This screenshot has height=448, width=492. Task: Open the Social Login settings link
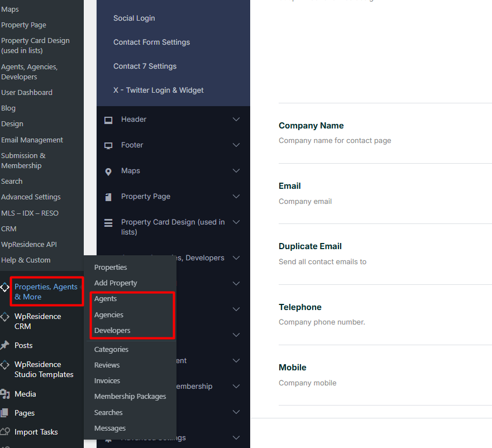point(134,18)
